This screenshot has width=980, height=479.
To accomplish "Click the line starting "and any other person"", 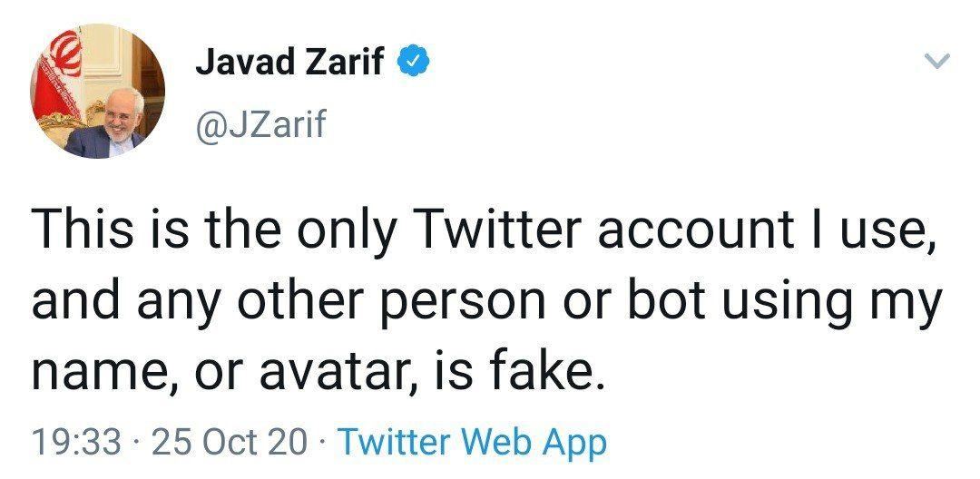I will pyautogui.click(x=485, y=302).
